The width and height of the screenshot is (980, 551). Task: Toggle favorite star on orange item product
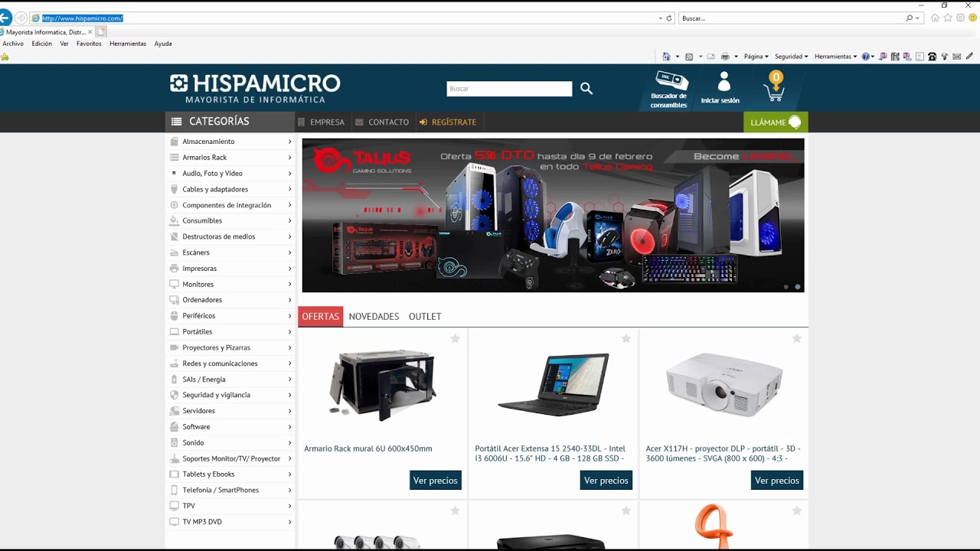tap(796, 510)
